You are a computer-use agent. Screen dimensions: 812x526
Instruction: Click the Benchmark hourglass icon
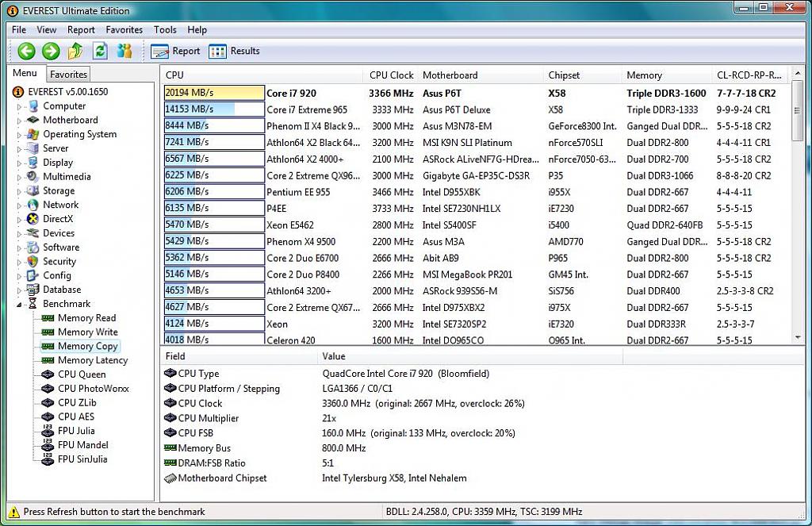tap(33, 304)
